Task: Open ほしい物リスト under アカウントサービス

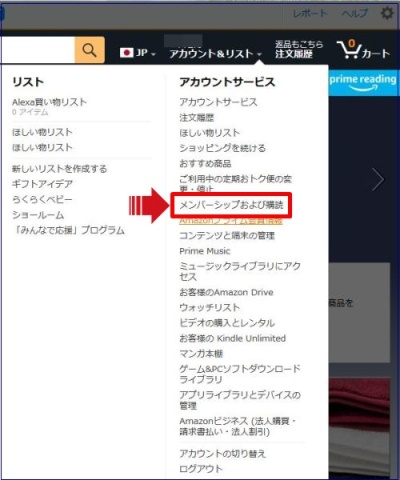Action: [x=210, y=133]
